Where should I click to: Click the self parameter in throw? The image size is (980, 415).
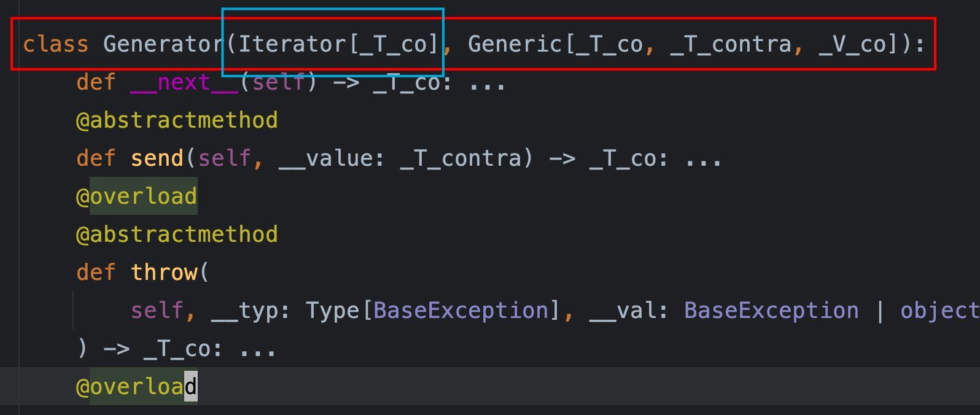click(x=157, y=311)
